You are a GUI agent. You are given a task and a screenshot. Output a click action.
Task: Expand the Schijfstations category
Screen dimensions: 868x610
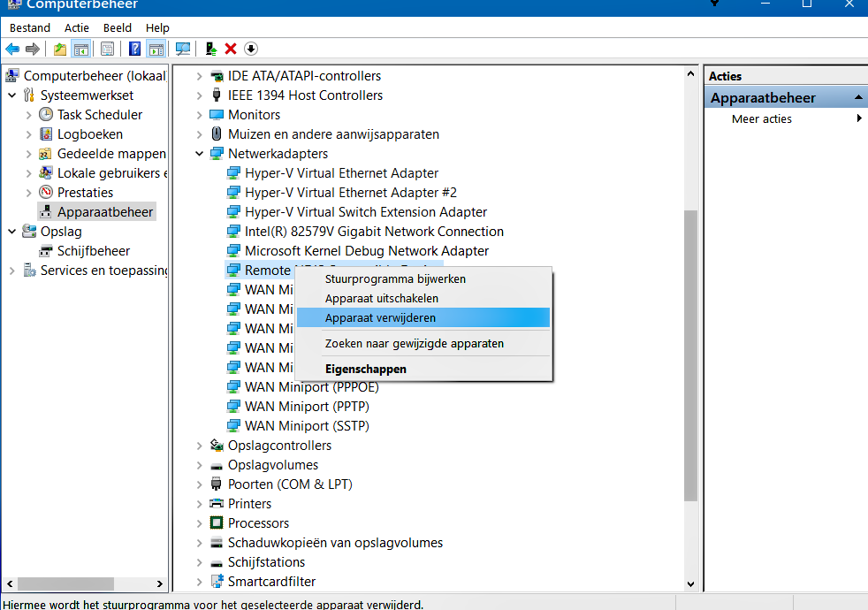click(199, 562)
